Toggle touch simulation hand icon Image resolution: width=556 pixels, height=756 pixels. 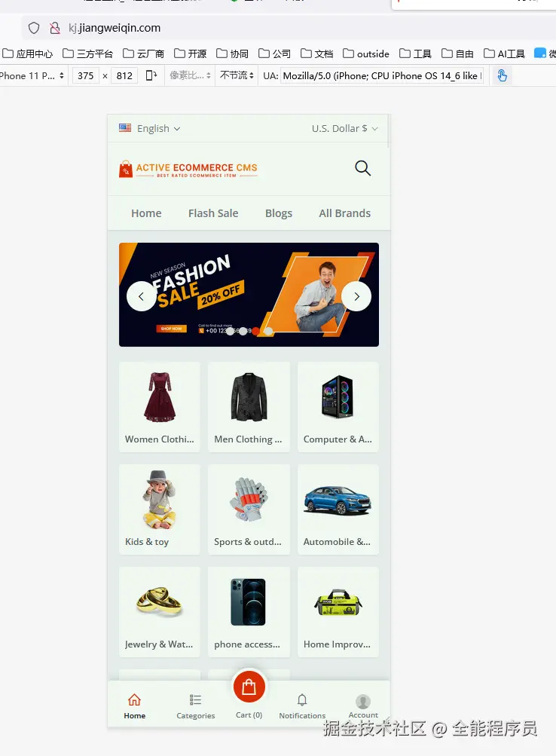point(502,75)
